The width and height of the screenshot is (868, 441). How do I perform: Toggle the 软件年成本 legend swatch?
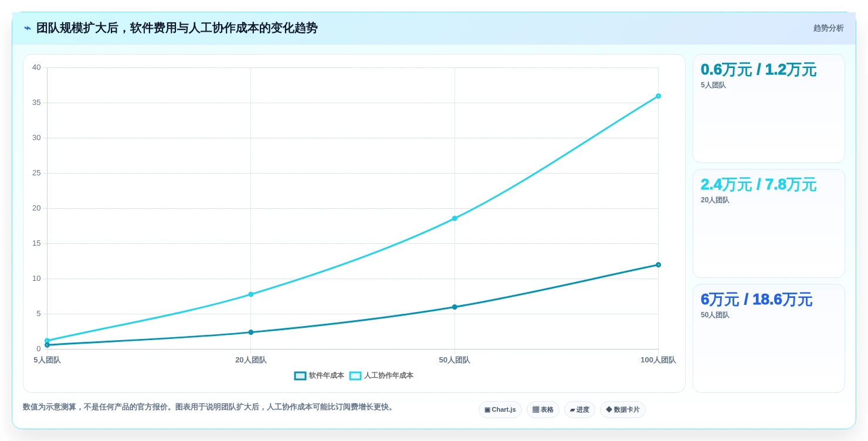tap(300, 376)
